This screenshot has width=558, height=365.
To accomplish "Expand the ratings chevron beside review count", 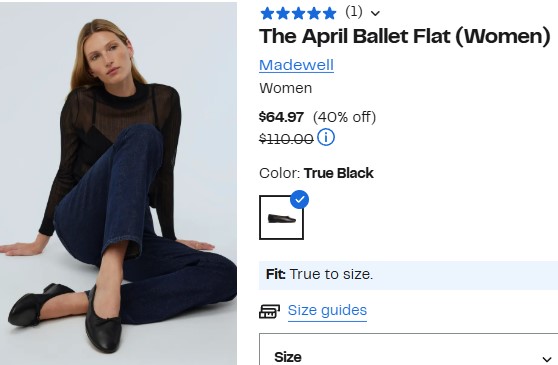I will (375, 14).
